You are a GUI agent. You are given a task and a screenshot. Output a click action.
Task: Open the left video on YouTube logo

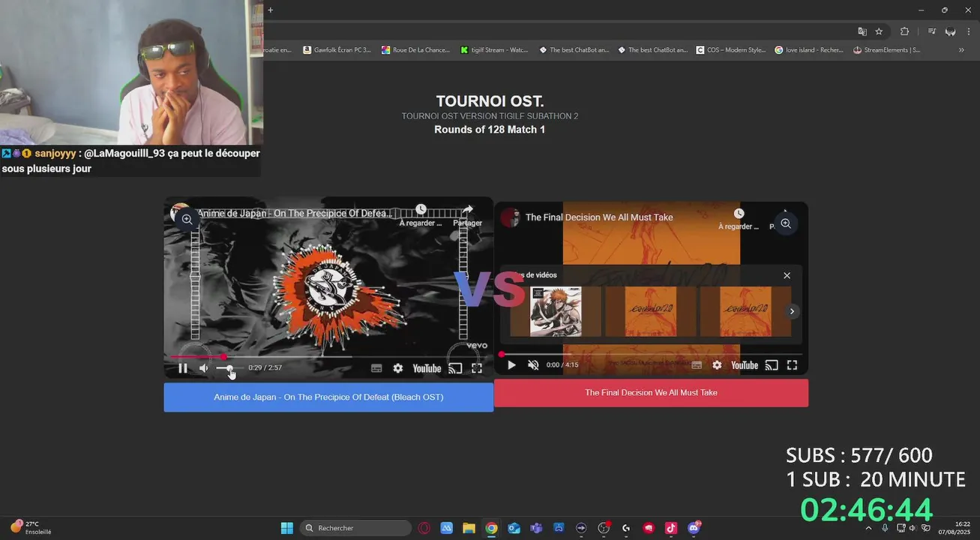[427, 368]
